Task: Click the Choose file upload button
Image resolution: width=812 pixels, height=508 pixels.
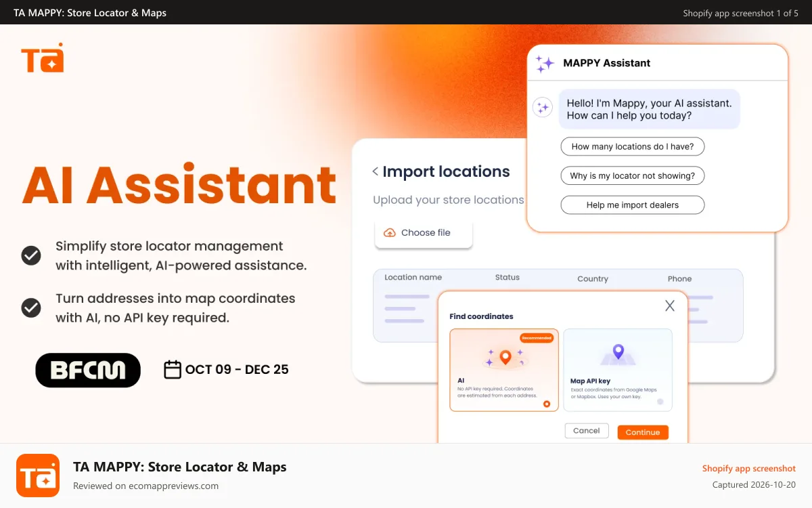Action: click(424, 233)
